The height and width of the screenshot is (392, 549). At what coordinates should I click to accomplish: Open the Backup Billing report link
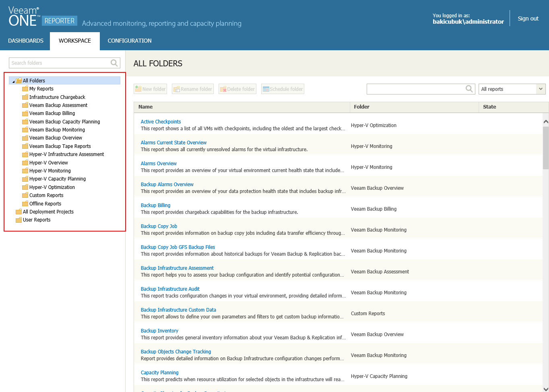pos(155,205)
